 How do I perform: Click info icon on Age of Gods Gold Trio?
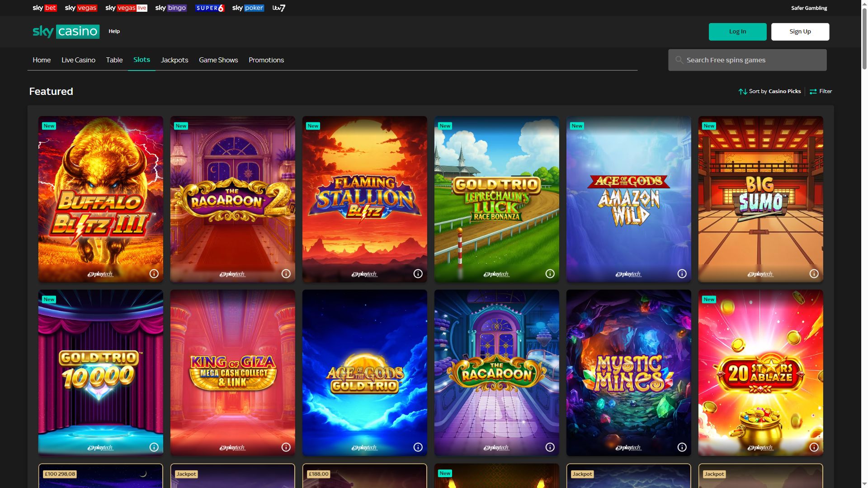point(418,447)
